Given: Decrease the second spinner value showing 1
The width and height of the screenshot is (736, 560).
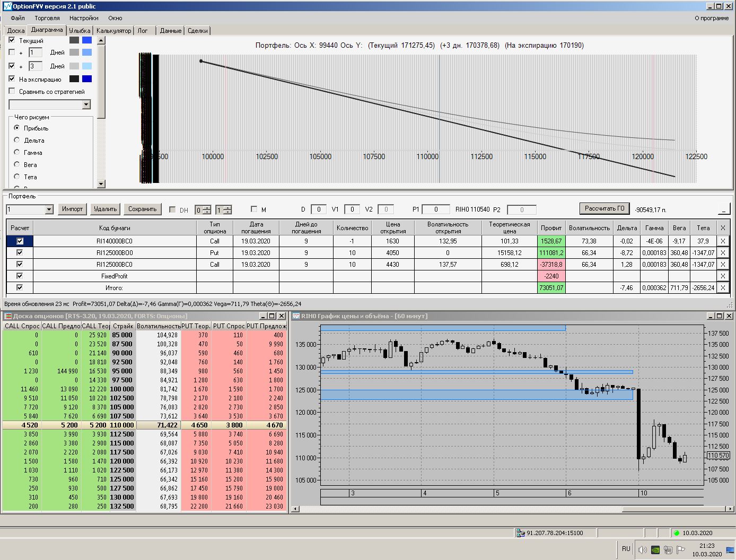Looking at the screenshot, I should point(227,212).
